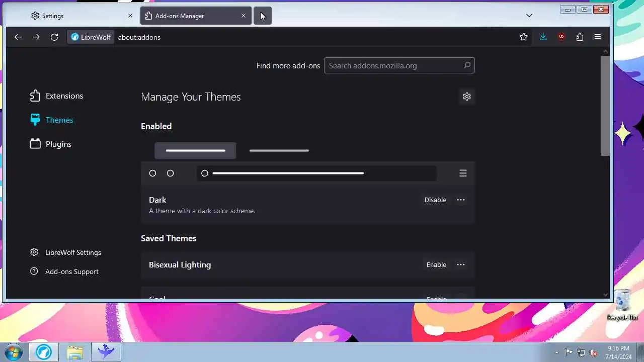Go back with the back arrow
Image resolution: width=644 pixels, height=362 pixels.
(x=18, y=37)
